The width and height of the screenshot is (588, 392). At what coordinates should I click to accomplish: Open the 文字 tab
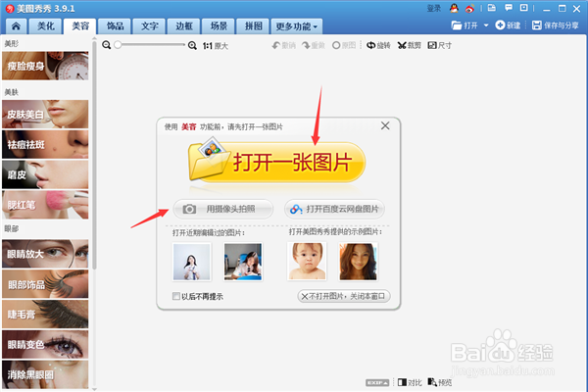[x=150, y=26]
